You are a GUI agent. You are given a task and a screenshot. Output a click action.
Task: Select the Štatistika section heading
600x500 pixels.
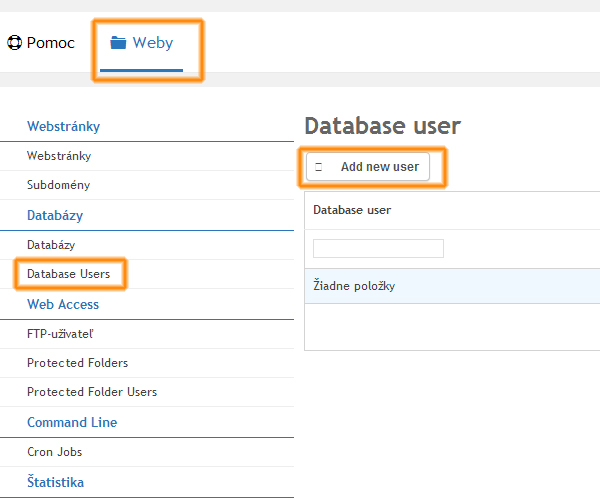(x=55, y=482)
